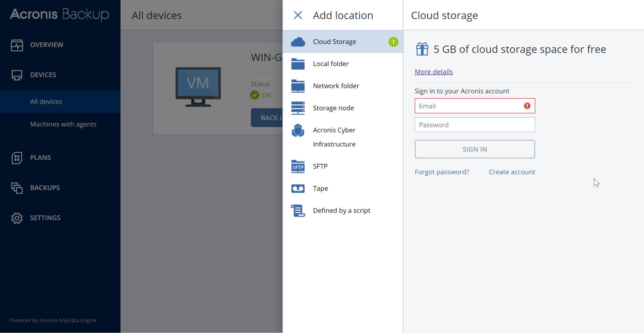Click the Devices monitor icon in sidebar
Viewport: 644px width, 333px height.
point(17,75)
